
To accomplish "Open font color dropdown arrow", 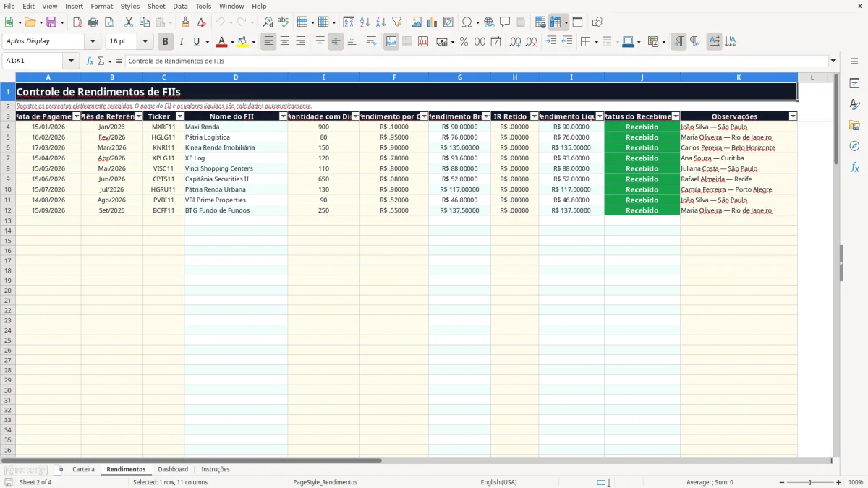I will 231,43.
